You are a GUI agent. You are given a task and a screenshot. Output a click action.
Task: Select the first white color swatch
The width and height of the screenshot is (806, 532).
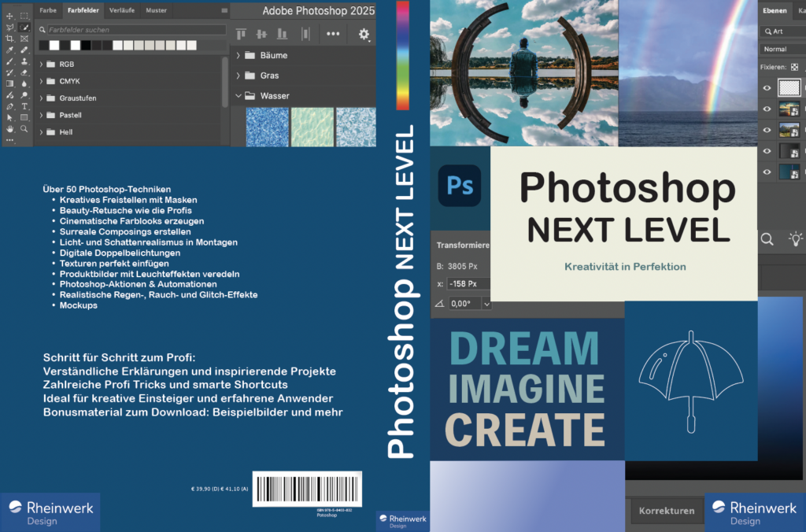click(54, 46)
